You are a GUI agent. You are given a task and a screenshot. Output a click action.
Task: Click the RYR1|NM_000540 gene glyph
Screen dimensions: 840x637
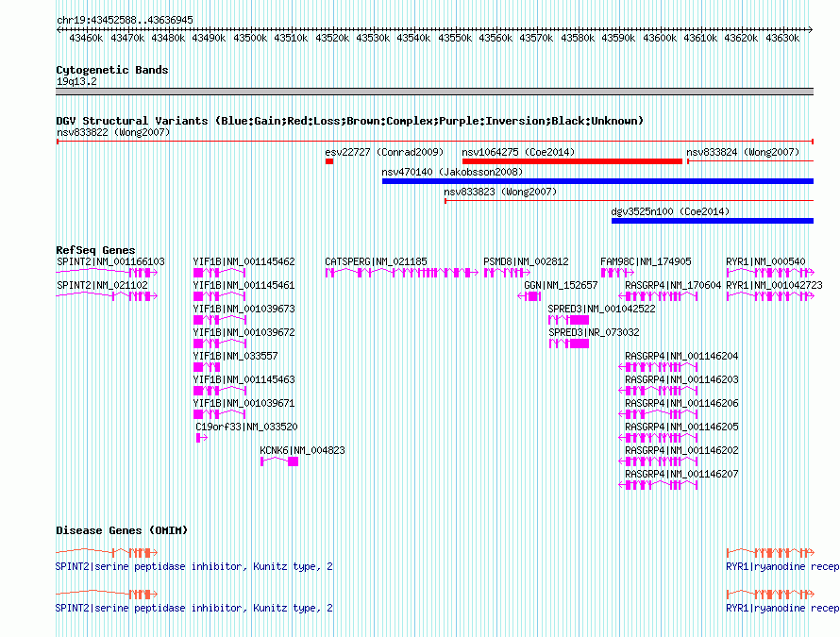(770, 273)
